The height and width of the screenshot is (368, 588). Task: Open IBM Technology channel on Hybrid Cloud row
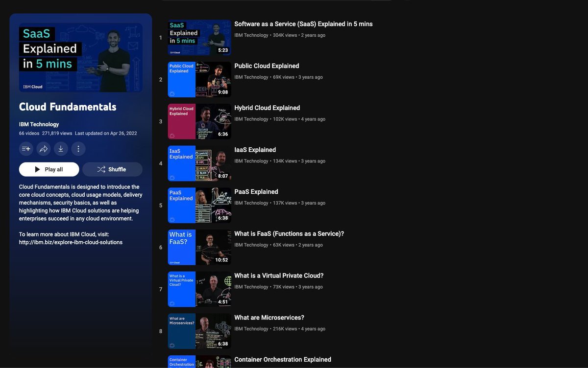(x=251, y=119)
